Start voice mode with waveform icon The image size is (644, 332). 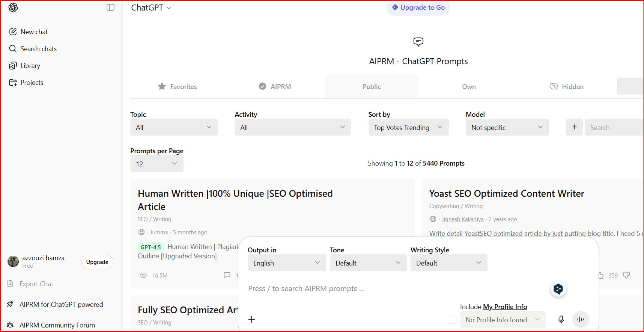[x=581, y=320]
